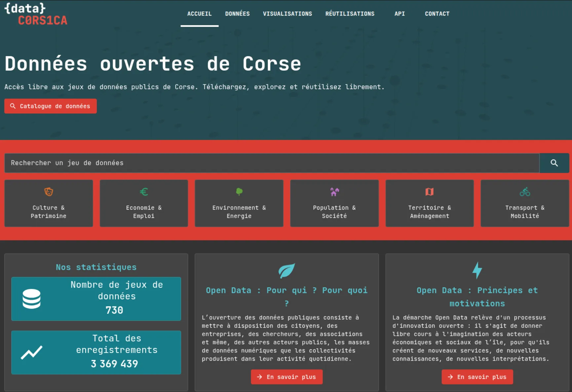Open the ACCUEIL menu item
This screenshot has height=392, width=572.
click(x=199, y=14)
